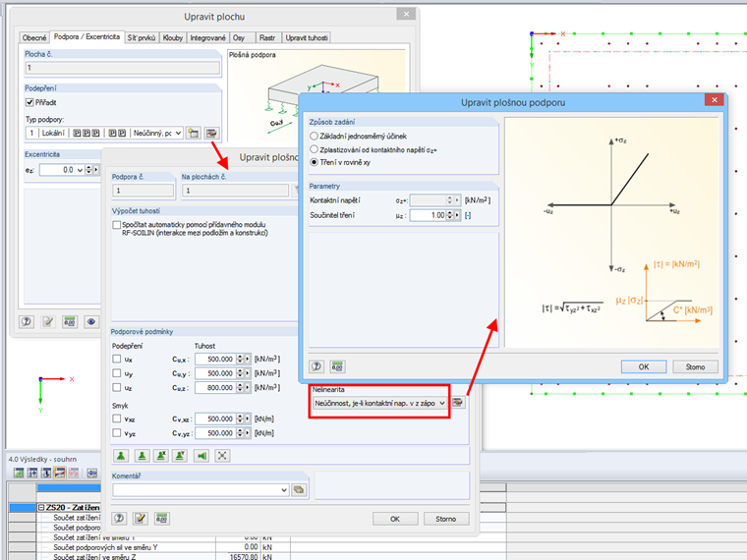Create new support type icon next to Typ podpory
Screen dimensions: 747x560
tap(194, 133)
